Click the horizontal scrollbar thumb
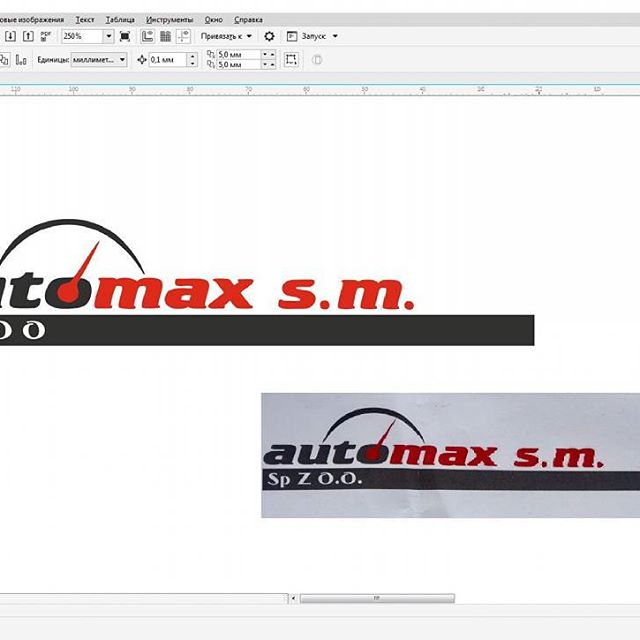The width and height of the screenshot is (640, 640). (377, 598)
